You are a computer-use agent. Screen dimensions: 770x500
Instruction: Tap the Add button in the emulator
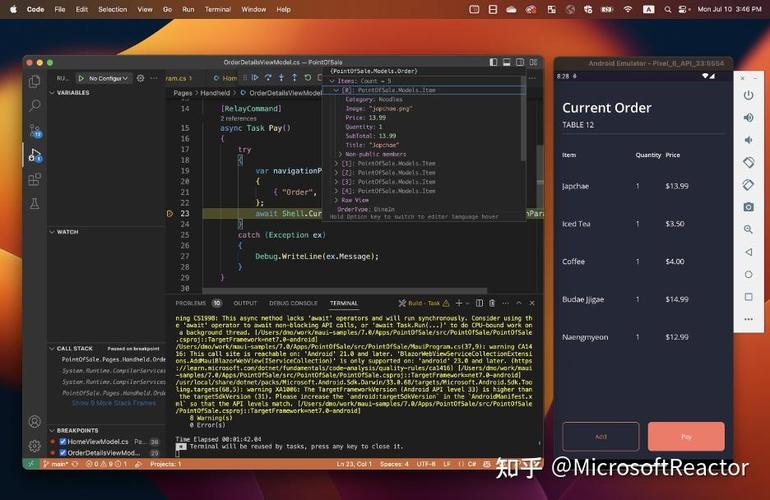click(600, 436)
